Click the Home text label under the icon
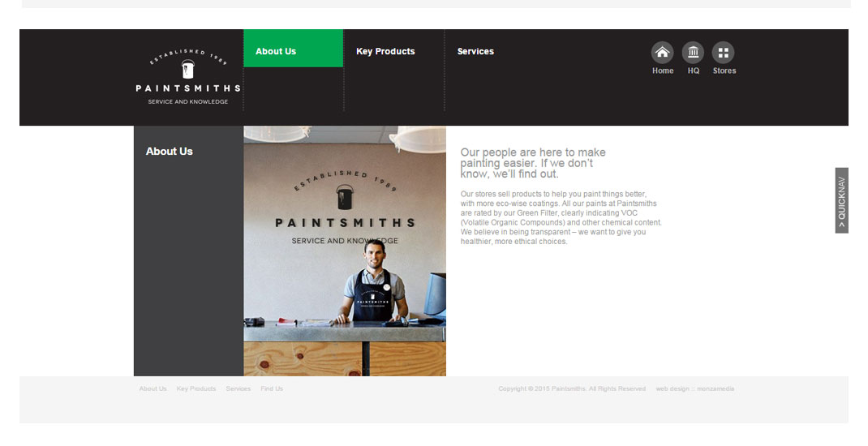 pos(663,71)
